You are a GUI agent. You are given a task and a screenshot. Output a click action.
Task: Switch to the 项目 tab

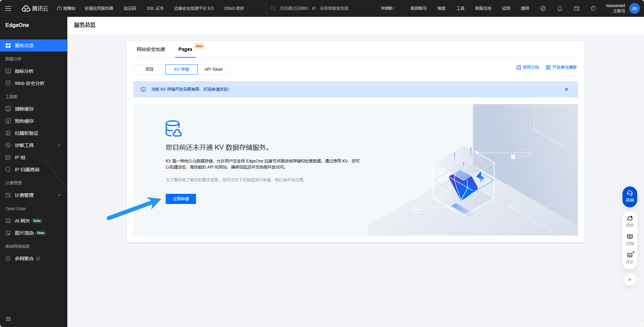(x=149, y=69)
